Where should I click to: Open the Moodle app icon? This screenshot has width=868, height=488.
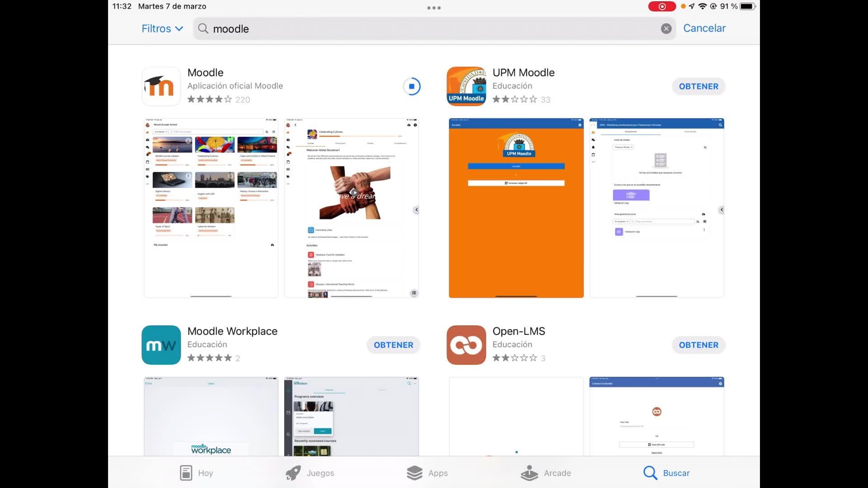coord(161,86)
